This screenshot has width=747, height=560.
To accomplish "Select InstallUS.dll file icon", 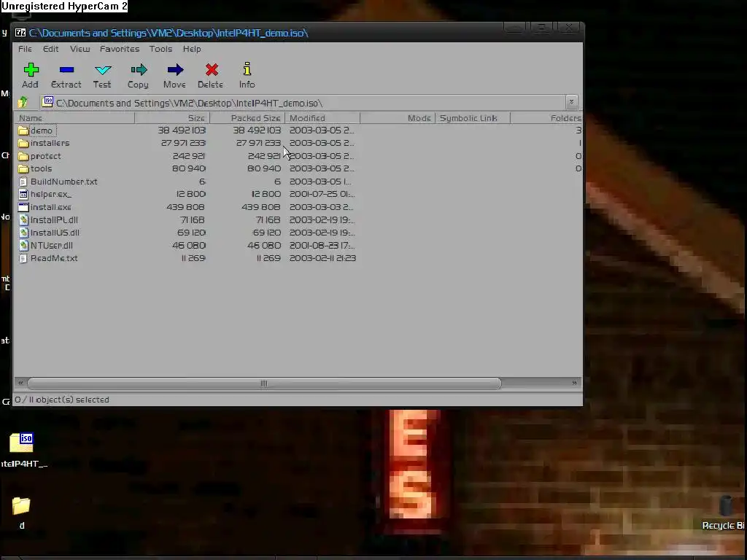I will [23, 233].
